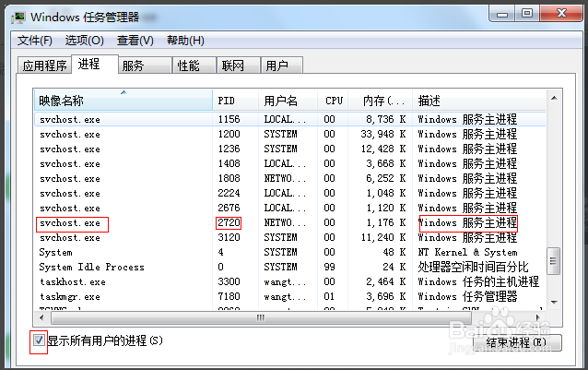The width and height of the screenshot is (588, 370).
Task: Sort by 描述 column header
Action: [479, 101]
